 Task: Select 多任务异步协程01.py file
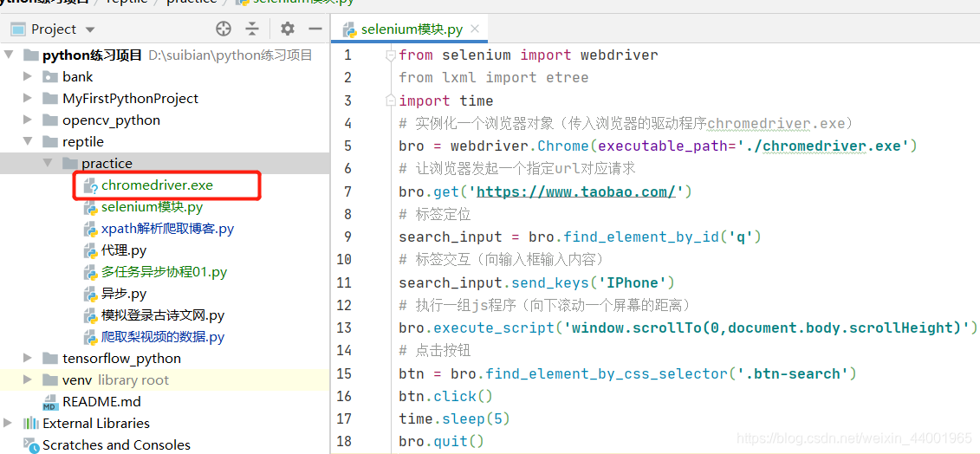pos(164,272)
